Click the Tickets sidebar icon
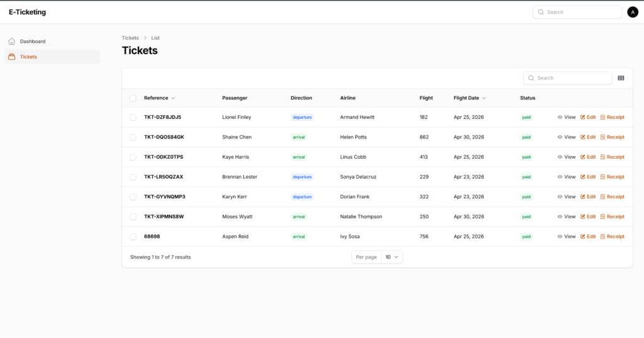Viewport: 644px width, 338px height. click(x=11, y=57)
